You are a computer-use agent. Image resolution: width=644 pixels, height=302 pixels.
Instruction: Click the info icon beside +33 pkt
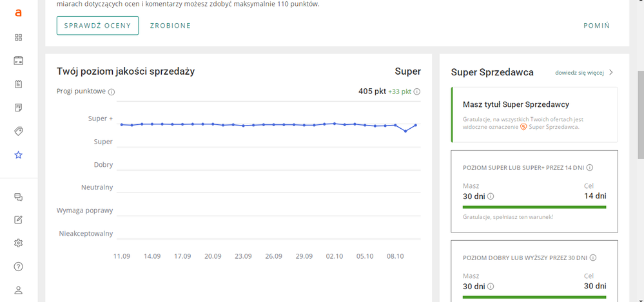pyautogui.click(x=417, y=92)
